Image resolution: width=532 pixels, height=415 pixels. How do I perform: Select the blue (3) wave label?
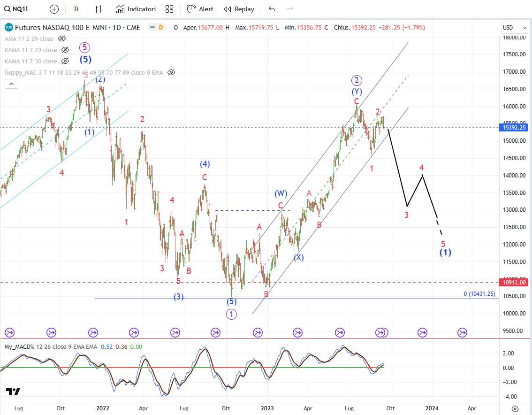[179, 297]
